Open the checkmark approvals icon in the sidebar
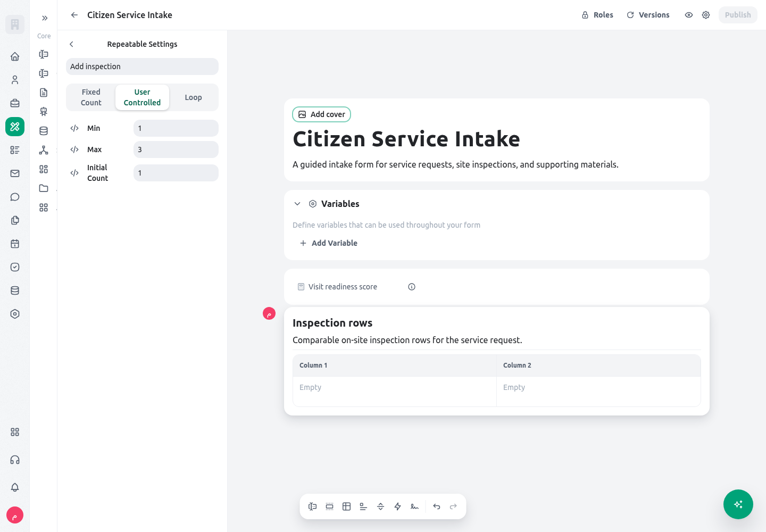Image resolution: width=766 pixels, height=532 pixels. tap(15, 267)
